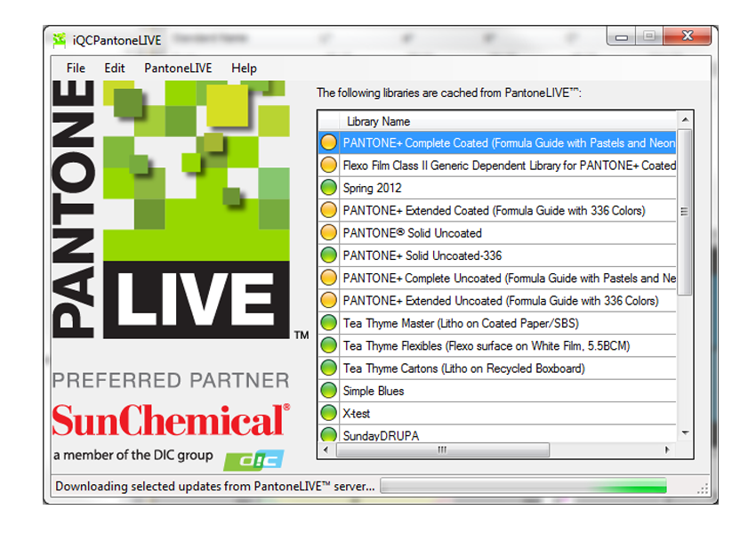756x534 pixels.
Task: Click the horizontal scrollbar right arrow
Action: point(667,450)
